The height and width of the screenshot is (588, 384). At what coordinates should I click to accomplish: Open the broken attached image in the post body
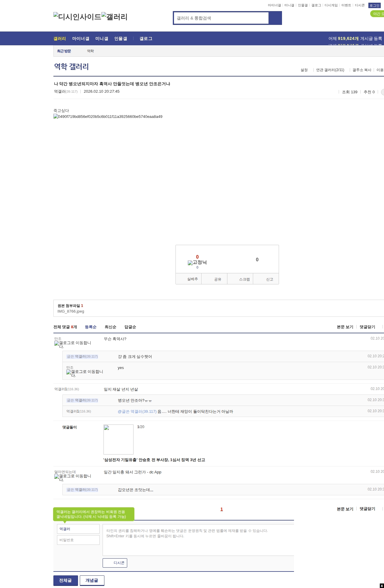click(108, 116)
